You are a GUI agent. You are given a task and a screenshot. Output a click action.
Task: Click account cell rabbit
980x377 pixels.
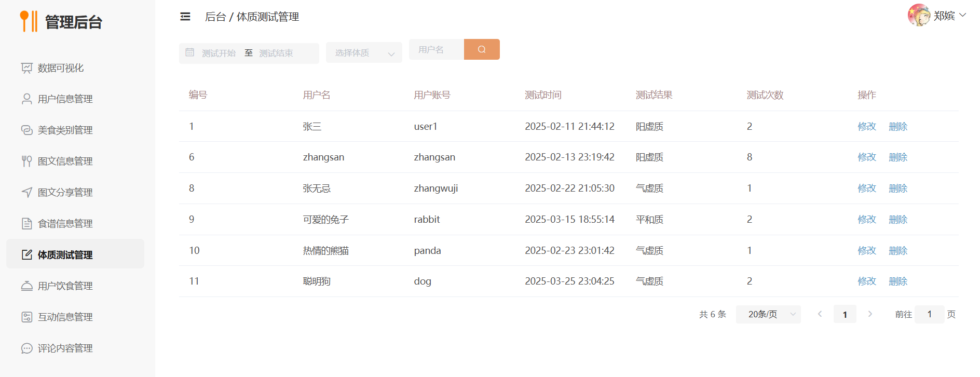tap(427, 219)
